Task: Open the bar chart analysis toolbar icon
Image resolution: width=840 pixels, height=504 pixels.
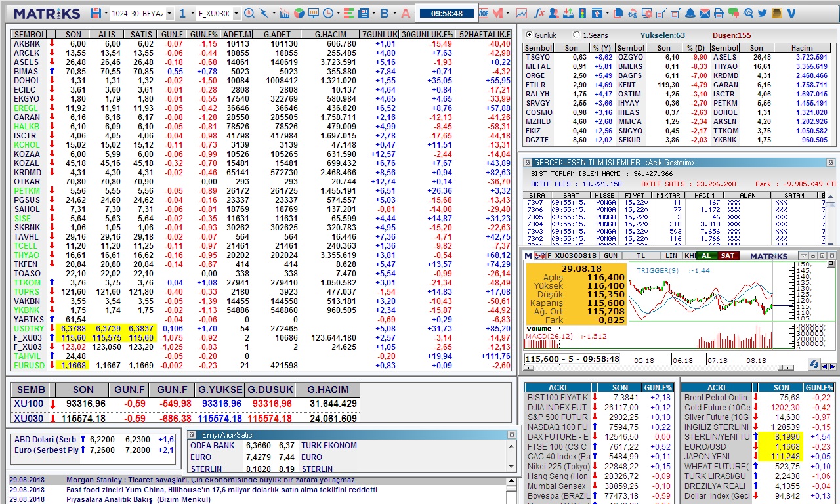Action: tap(284, 13)
